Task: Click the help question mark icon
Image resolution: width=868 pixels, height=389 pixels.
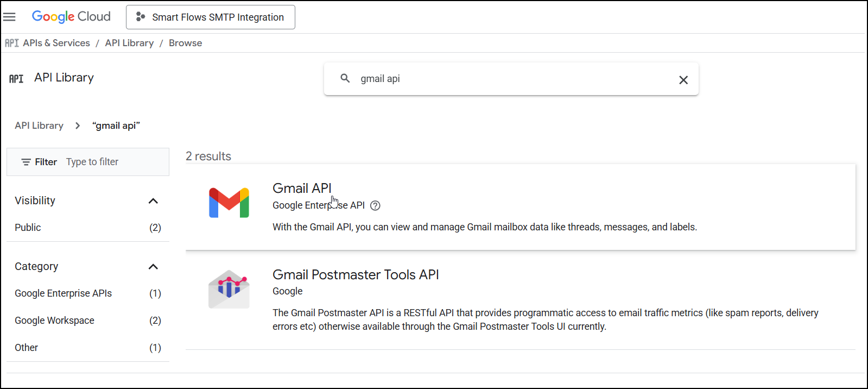Action: click(x=375, y=205)
